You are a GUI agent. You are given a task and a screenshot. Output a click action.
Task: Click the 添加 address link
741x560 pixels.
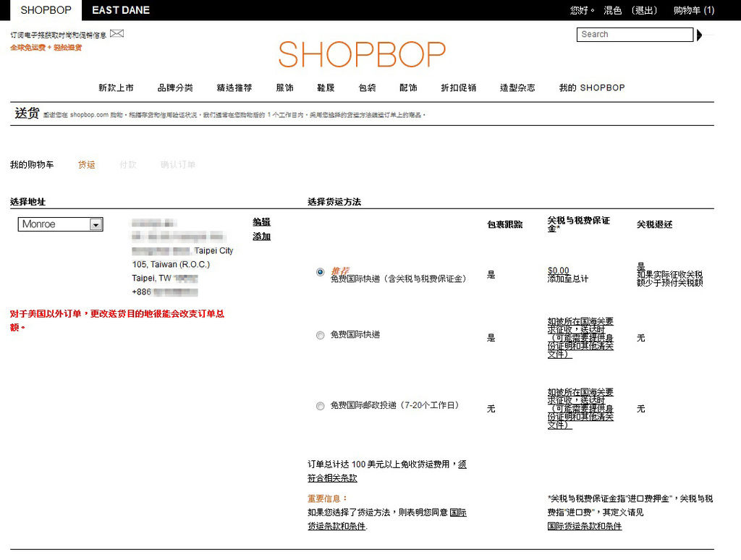(261, 237)
